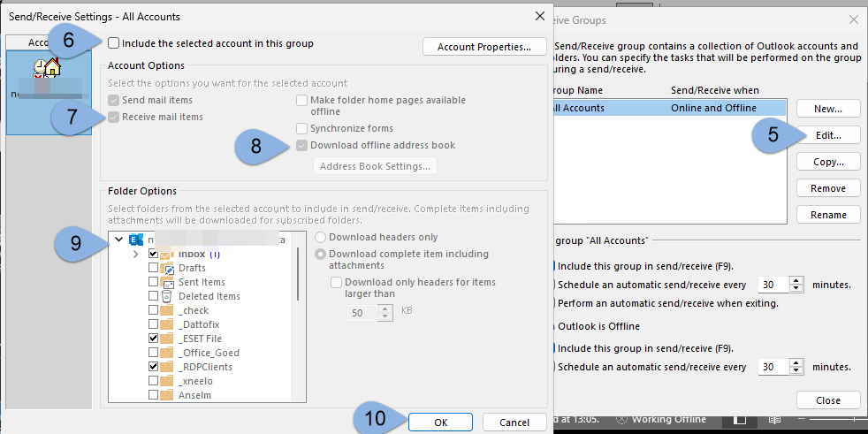Click the 50 KB size input field
Viewport: 868px width, 434px height.
point(362,313)
